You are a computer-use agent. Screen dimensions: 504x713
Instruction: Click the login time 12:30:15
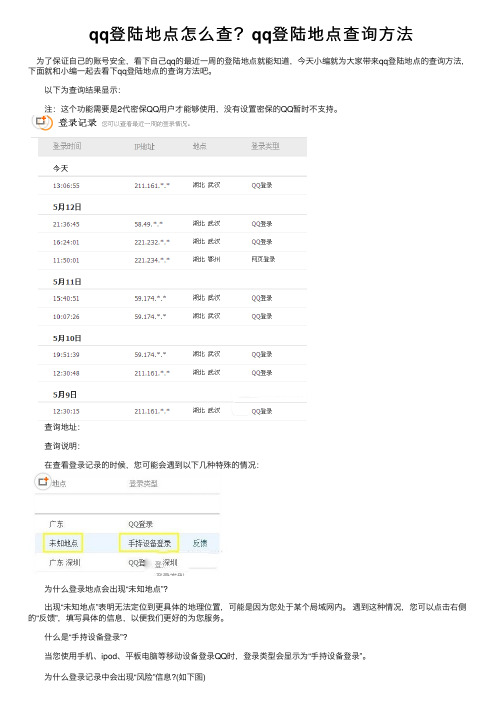[x=66, y=412]
